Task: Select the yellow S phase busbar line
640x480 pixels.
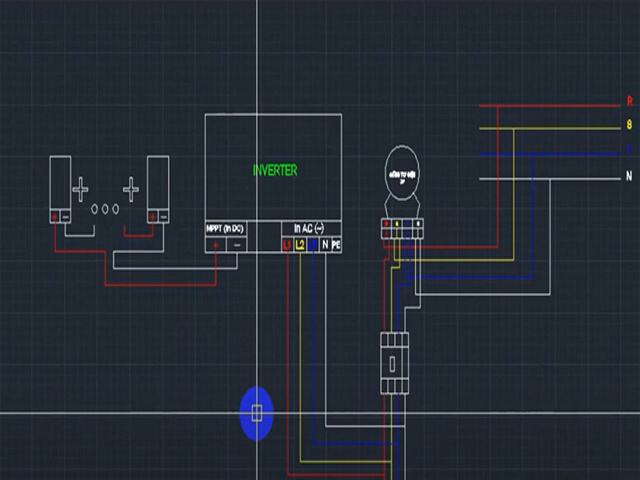Action: click(549, 129)
